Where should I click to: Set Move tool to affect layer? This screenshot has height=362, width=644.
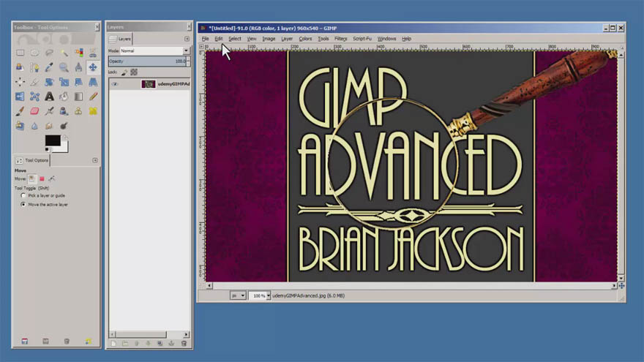coord(32,178)
